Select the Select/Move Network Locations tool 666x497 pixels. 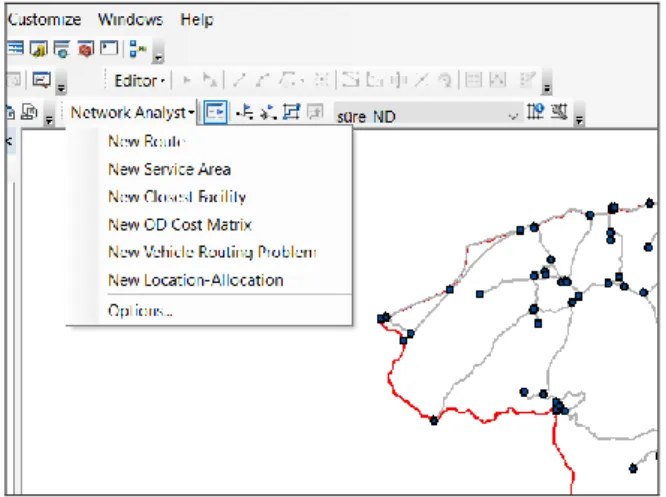click(x=268, y=112)
